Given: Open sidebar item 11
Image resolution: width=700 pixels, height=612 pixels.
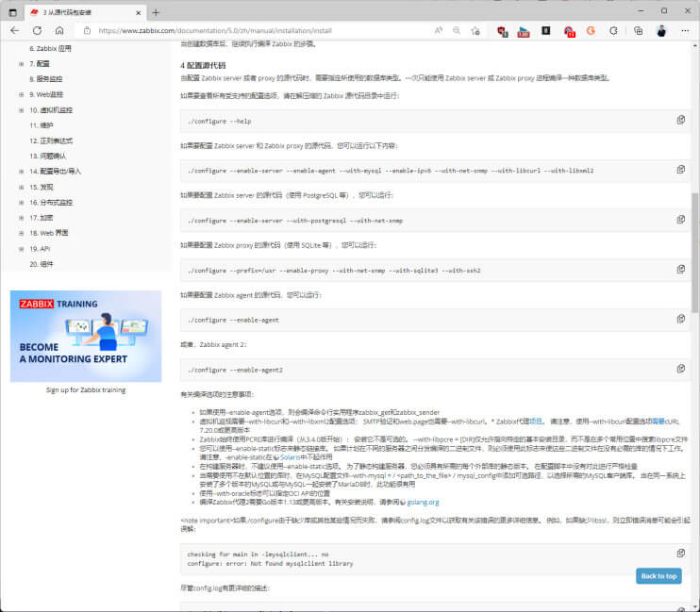Looking at the screenshot, I should pyautogui.click(x=42, y=125).
